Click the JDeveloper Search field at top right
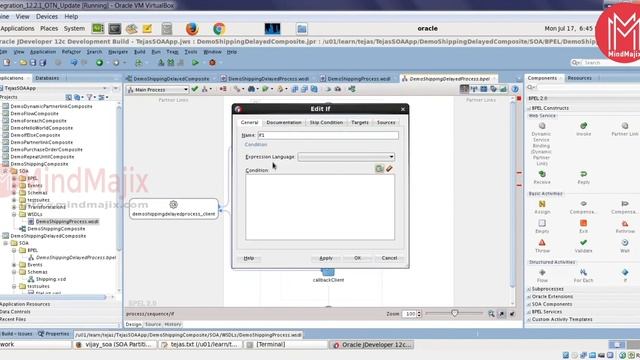This screenshot has width=640, height=360. point(607,62)
